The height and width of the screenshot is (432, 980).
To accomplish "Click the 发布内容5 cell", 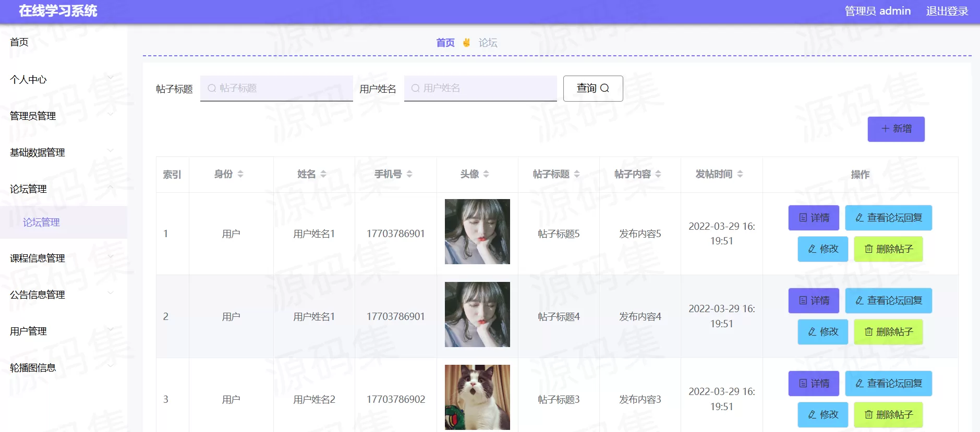I will point(640,234).
